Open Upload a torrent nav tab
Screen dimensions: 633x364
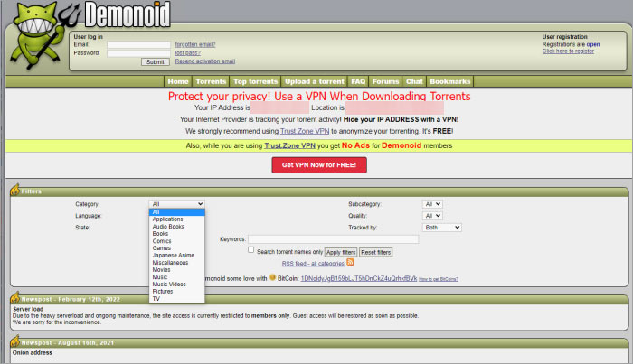(x=315, y=81)
